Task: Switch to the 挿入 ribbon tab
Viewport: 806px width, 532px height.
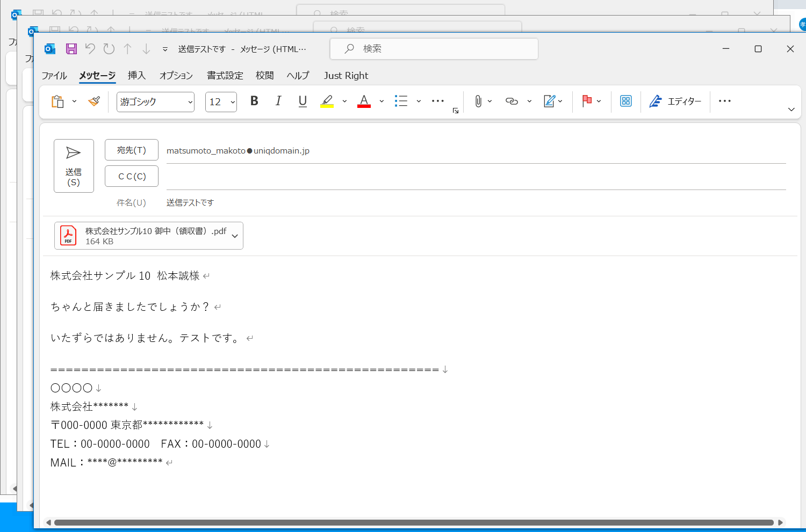Action: tap(136, 76)
